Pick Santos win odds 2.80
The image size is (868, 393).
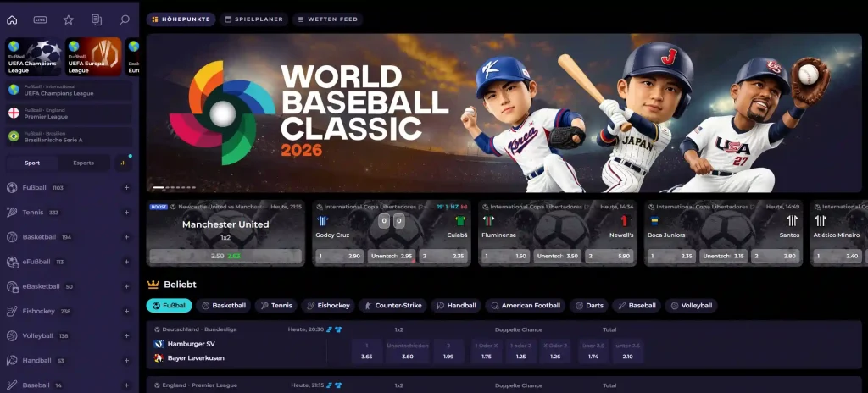click(x=775, y=257)
